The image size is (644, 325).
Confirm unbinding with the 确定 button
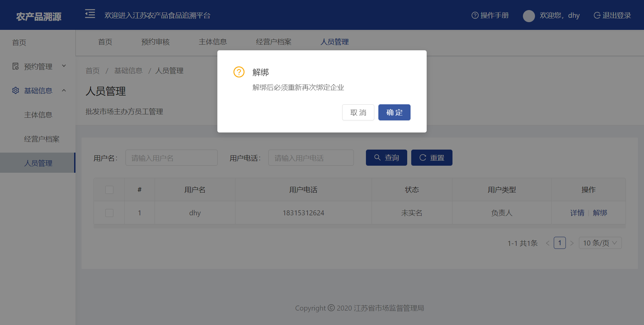394,112
